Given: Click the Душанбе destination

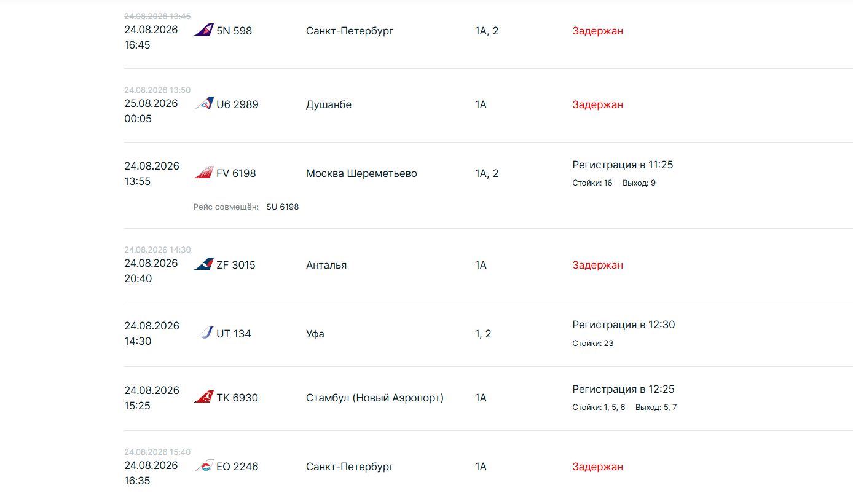Looking at the screenshot, I should pyautogui.click(x=329, y=104).
